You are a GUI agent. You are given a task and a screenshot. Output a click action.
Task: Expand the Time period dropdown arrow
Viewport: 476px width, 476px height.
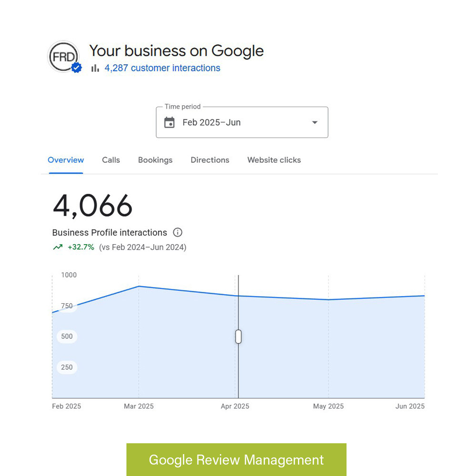[315, 123]
